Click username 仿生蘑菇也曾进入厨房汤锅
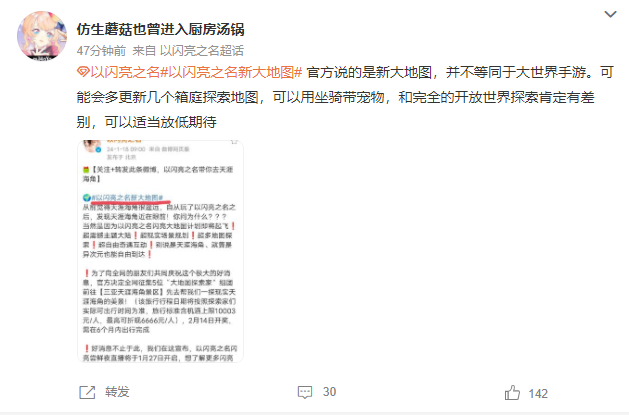The height and width of the screenshot is (415, 629). coord(160,29)
